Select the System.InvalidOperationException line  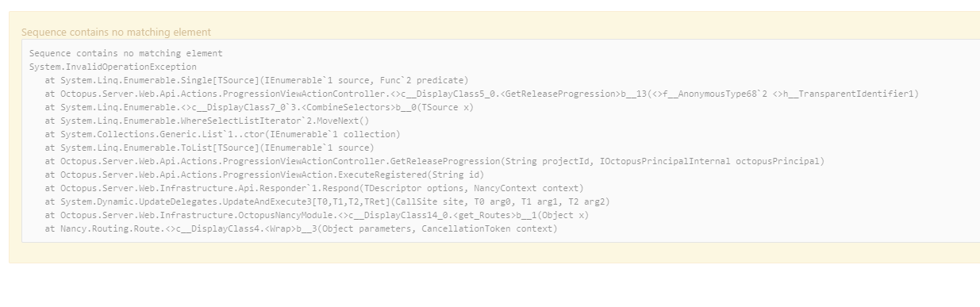tap(113, 67)
